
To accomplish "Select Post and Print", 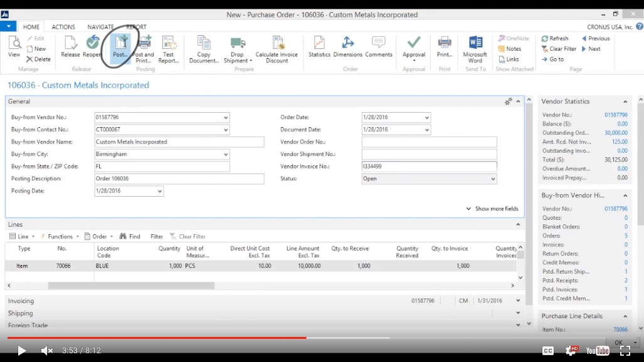I will point(143,49).
